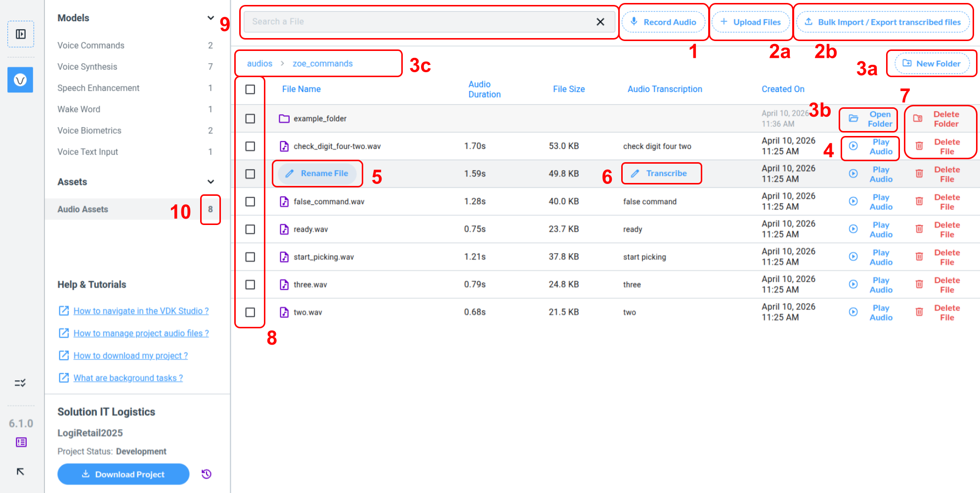Select checkbox next to start_picking.wav
This screenshot has height=493, width=980.
(x=250, y=257)
